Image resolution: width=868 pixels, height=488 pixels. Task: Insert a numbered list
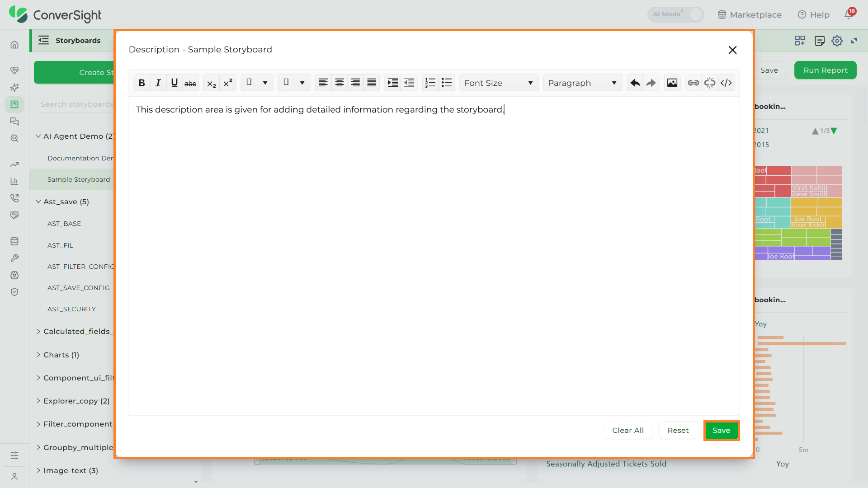[x=430, y=83]
